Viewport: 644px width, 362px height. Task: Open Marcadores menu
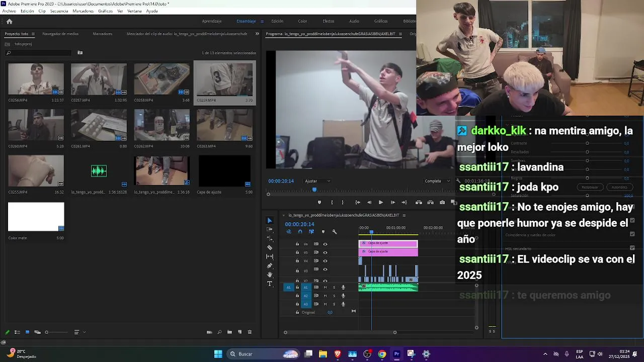coord(83,11)
